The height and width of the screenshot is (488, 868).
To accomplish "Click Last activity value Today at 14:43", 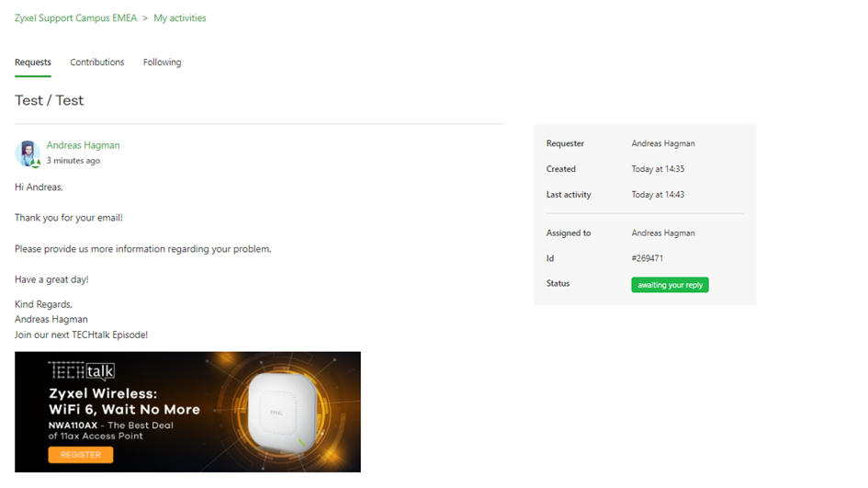I will [x=658, y=195].
